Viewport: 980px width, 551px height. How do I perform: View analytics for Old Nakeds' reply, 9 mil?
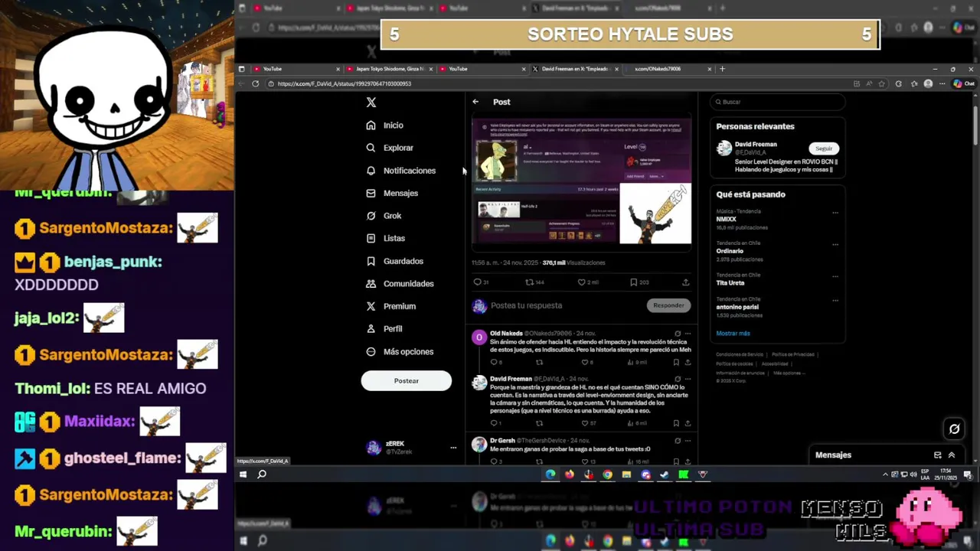click(637, 362)
